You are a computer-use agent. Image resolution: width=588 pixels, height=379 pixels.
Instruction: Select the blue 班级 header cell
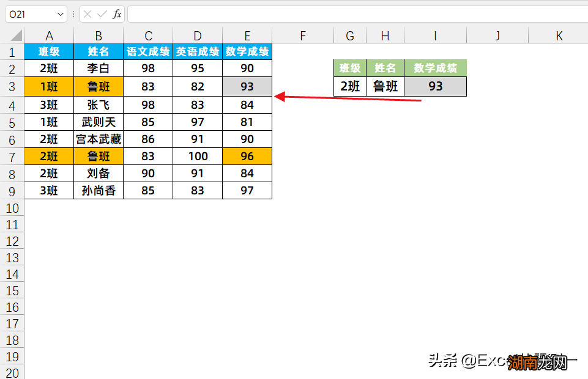pos(49,52)
